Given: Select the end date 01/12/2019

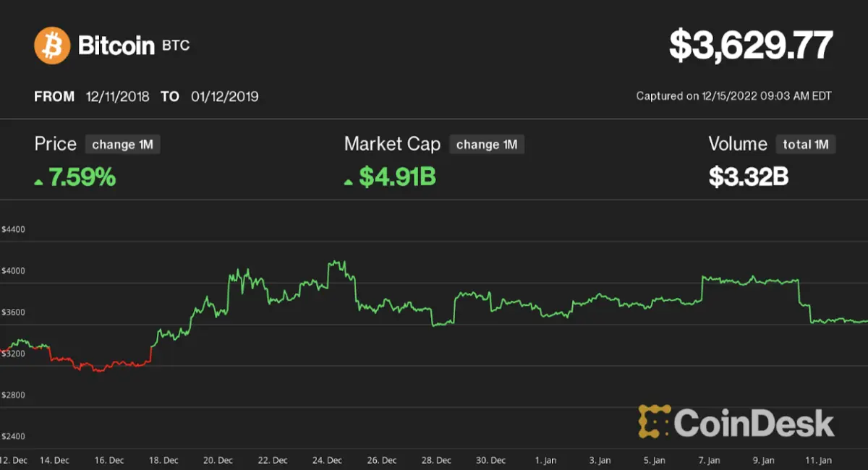Looking at the screenshot, I should click(225, 96).
